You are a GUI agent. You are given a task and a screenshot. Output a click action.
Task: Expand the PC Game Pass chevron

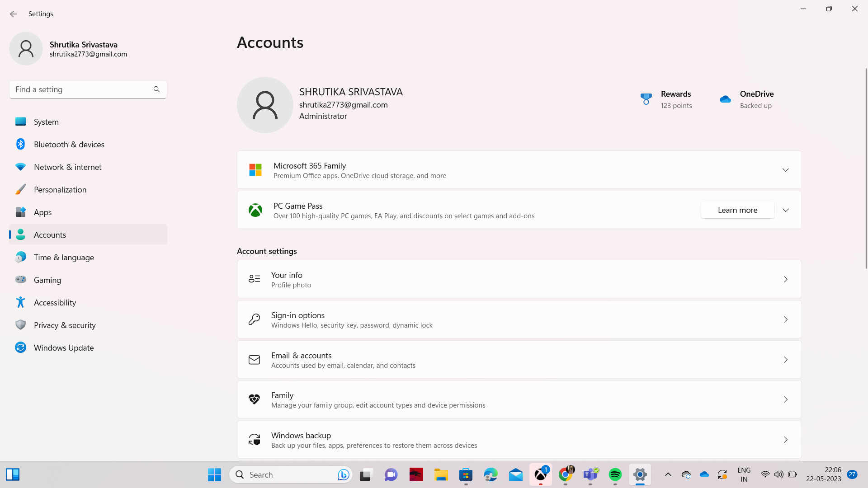click(x=785, y=210)
